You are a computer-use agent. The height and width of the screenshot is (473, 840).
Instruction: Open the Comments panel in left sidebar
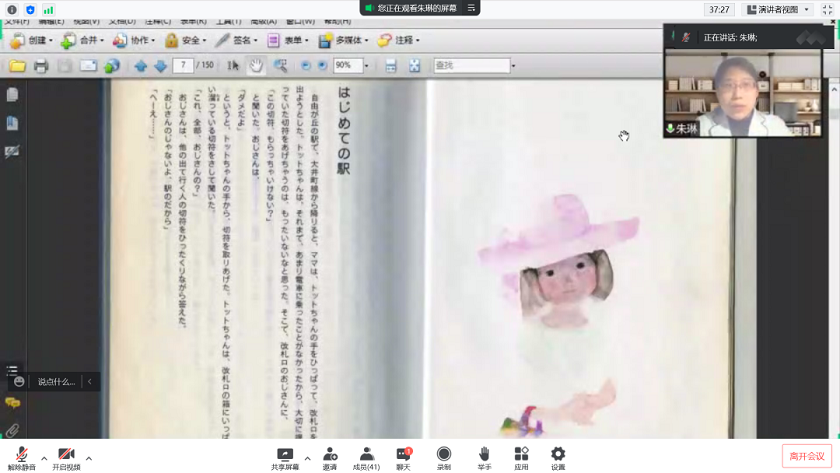tap(12, 402)
